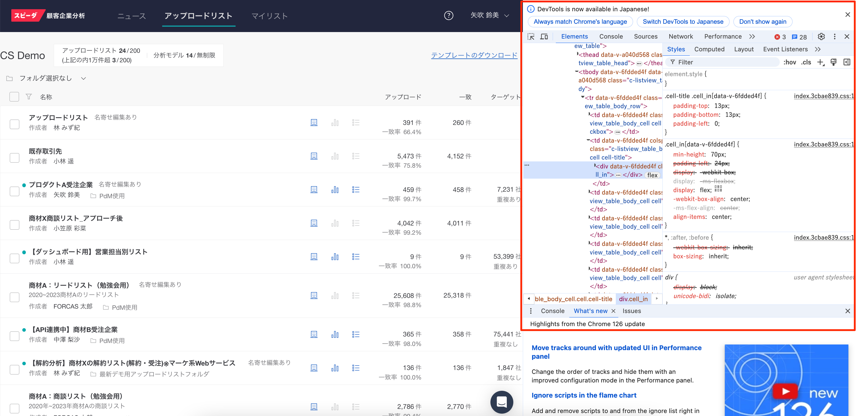
Task: Click the building icon for 既存取引先 row
Action: [314, 156]
